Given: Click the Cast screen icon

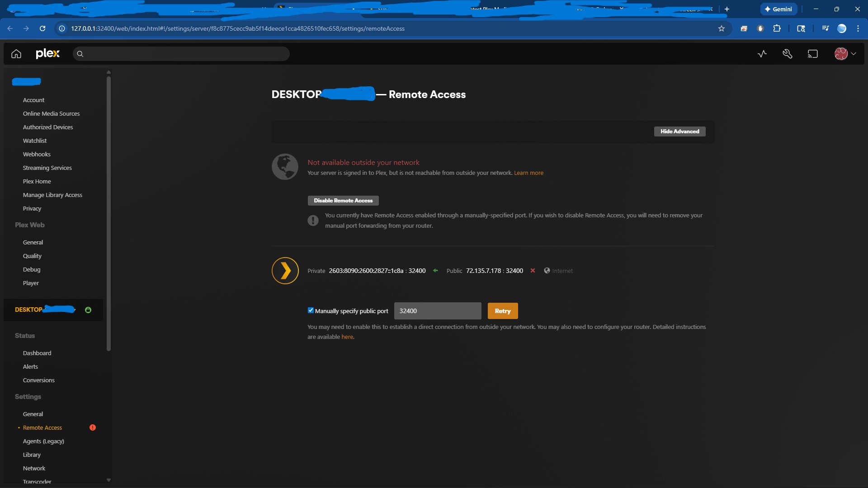Looking at the screenshot, I should (x=812, y=54).
